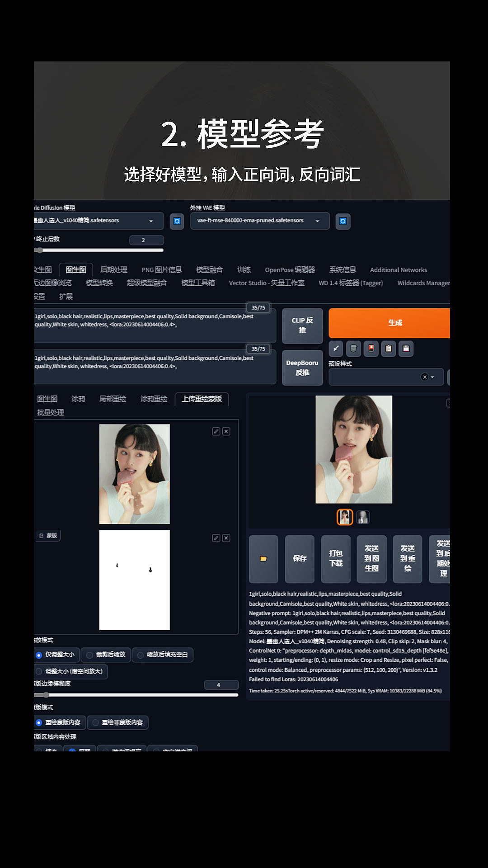This screenshot has height=868, width=488.
Task: Click the arrow icon below Generate
Action: coord(336,349)
